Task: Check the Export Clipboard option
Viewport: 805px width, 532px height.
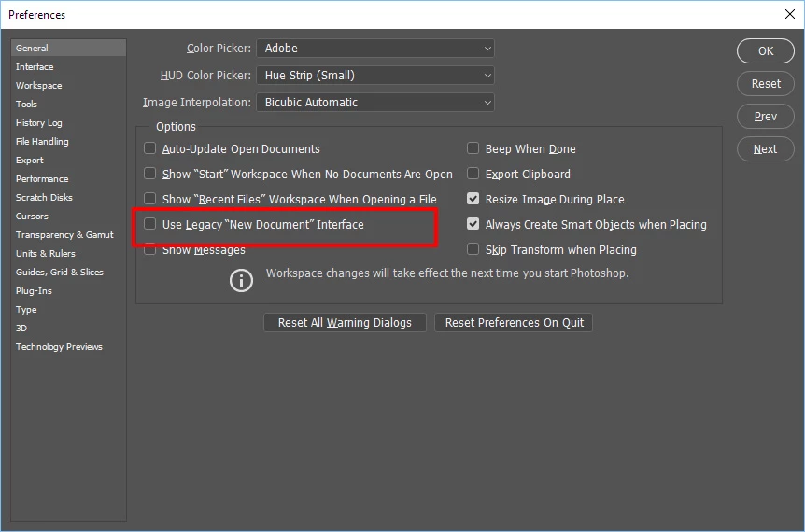Action: click(473, 174)
